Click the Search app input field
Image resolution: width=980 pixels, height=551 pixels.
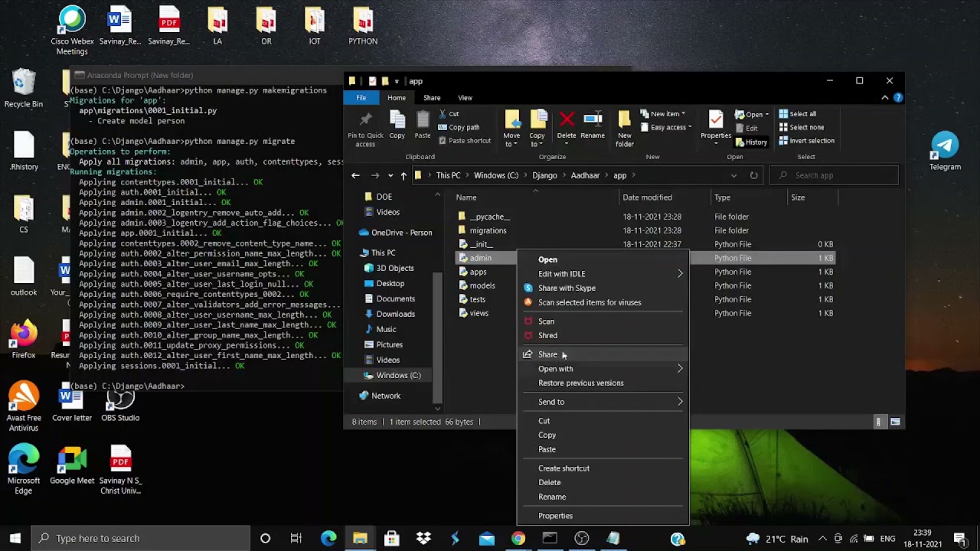(834, 175)
